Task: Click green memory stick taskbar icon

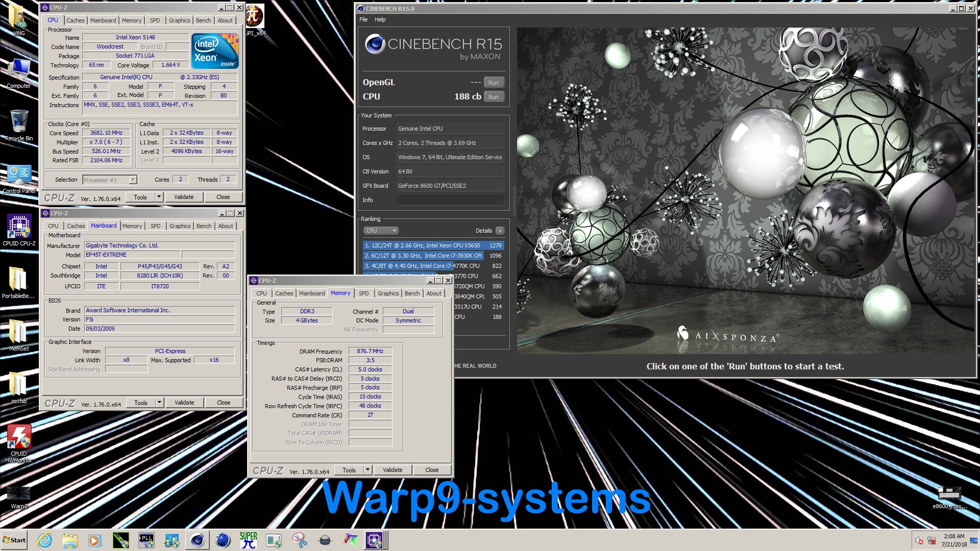Action: (120, 540)
